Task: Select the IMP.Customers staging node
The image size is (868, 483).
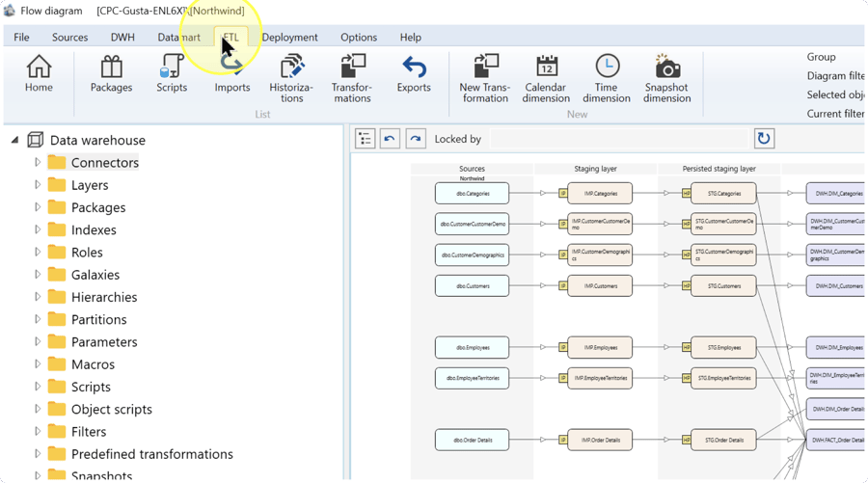Action: 600,286
